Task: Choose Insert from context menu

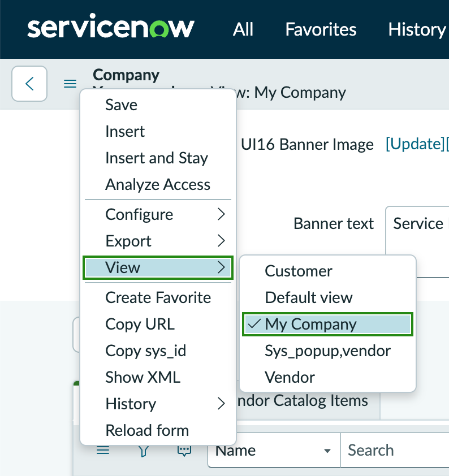Action: pyautogui.click(x=158, y=132)
